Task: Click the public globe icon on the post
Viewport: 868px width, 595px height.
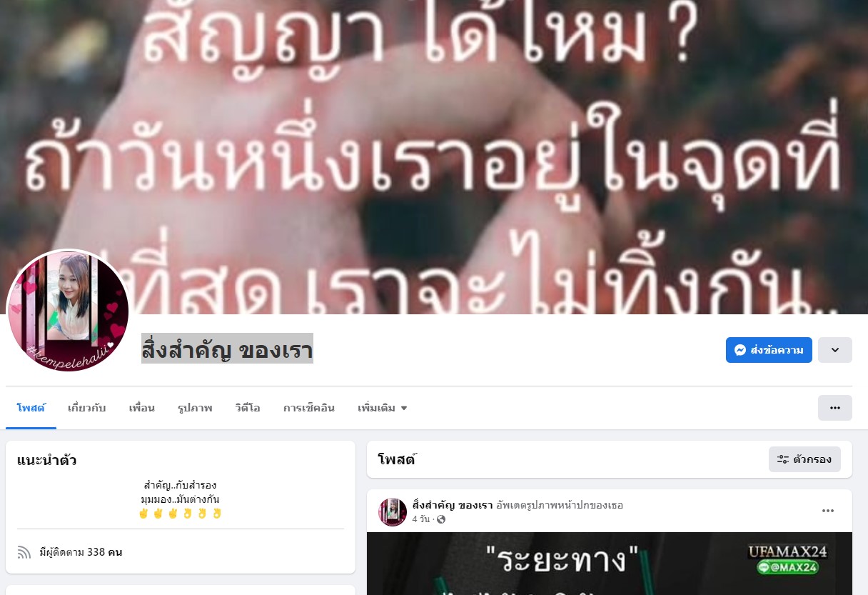Action: pos(440,519)
